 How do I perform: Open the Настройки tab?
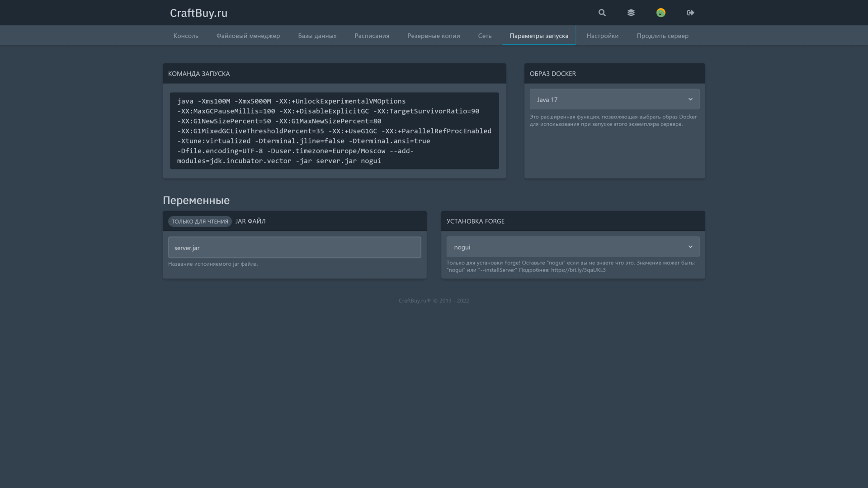(603, 36)
